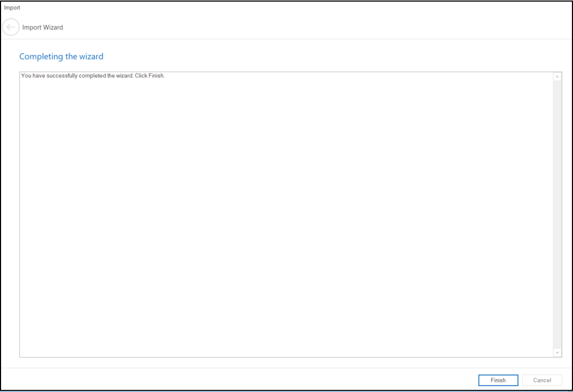The image size is (573, 392).
Task: Click the 'Import' window title
Action: click(x=12, y=7)
